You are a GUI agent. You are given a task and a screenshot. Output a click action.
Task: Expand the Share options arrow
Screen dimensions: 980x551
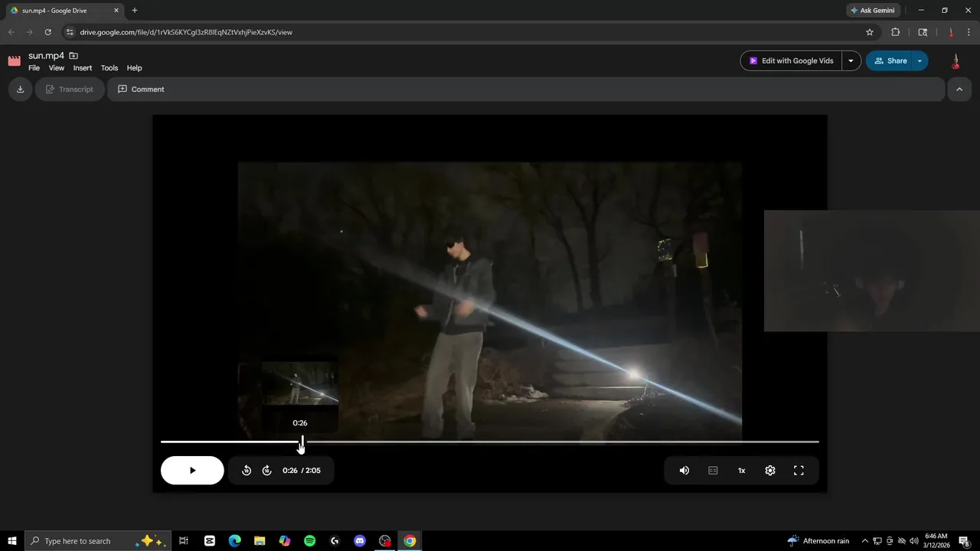tap(920, 61)
